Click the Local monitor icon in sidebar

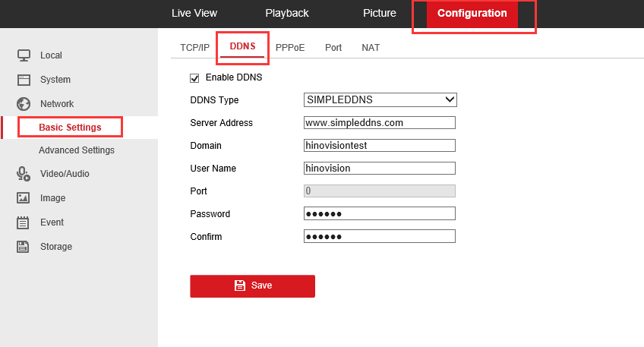pyautogui.click(x=24, y=55)
